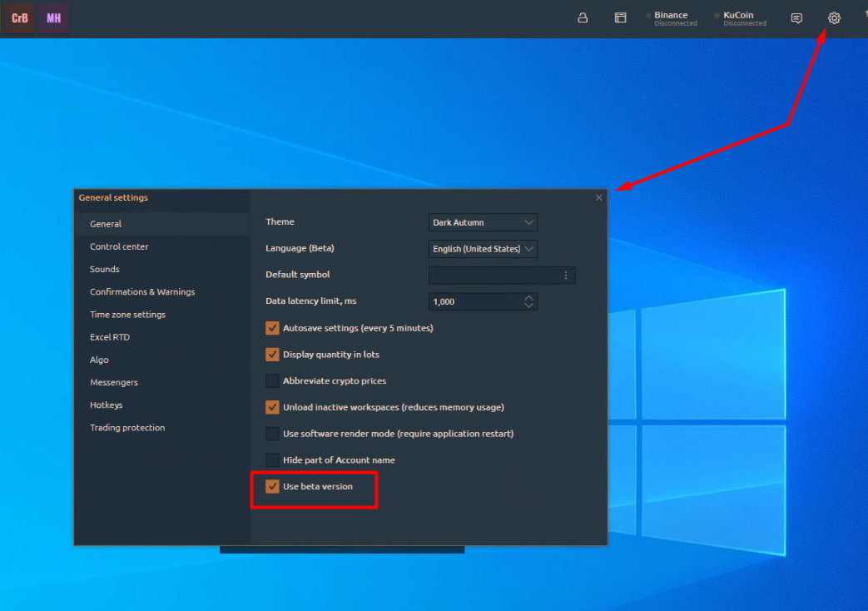The width and height of the screenshot is (868, 611).
Task: Expand the Theme dropdown showing Dark Autumn
Action: 483,222
